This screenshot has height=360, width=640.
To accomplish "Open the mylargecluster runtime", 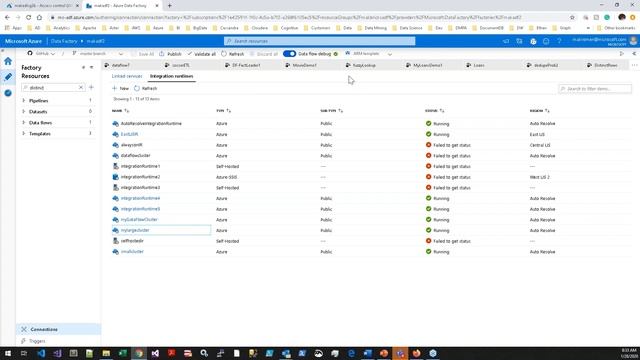I will pos(135,230).
